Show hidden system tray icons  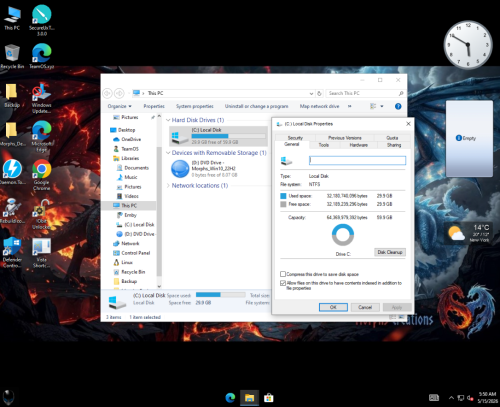click(x=451, y=398)
